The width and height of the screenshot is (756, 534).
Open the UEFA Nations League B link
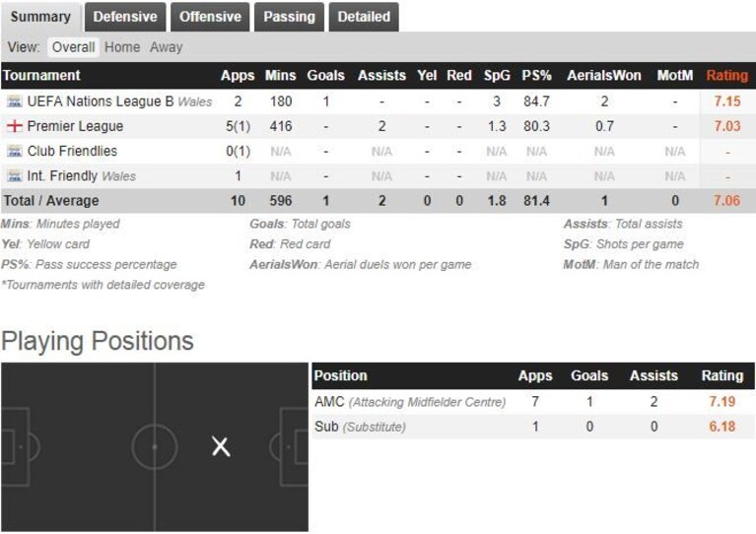click(x=101, y=101)
